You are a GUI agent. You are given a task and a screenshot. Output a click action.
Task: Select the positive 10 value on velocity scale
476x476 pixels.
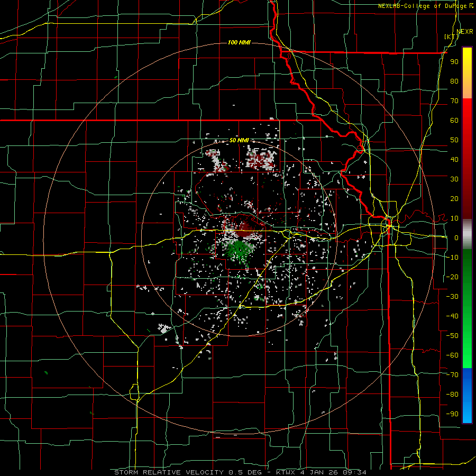click(454, 218)
